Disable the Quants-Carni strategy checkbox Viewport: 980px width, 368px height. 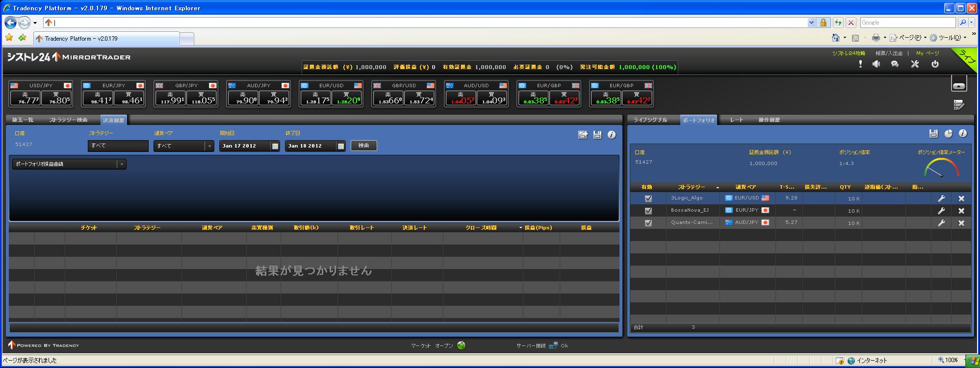(x=648, y=223)
